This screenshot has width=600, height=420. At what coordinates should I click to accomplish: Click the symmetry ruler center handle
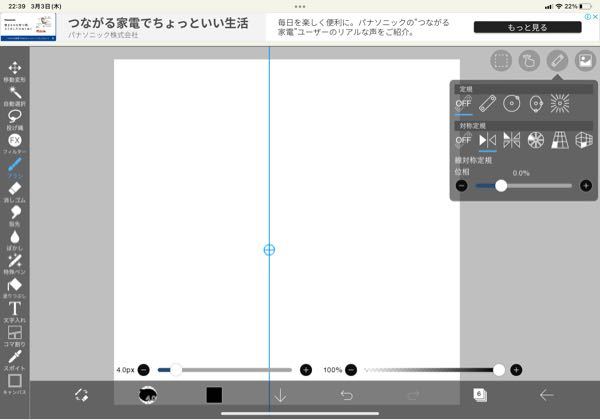click(x=269, y=250)
